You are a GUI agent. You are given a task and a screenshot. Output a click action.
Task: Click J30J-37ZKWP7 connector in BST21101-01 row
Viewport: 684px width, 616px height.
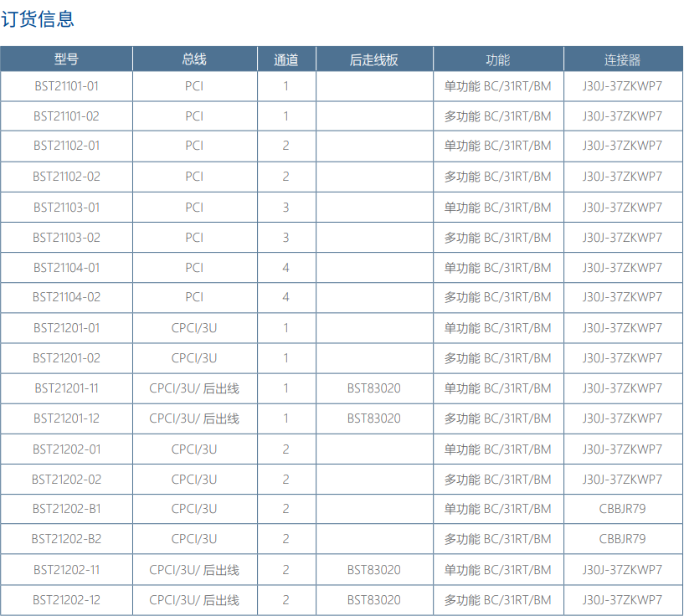[623, 86]
